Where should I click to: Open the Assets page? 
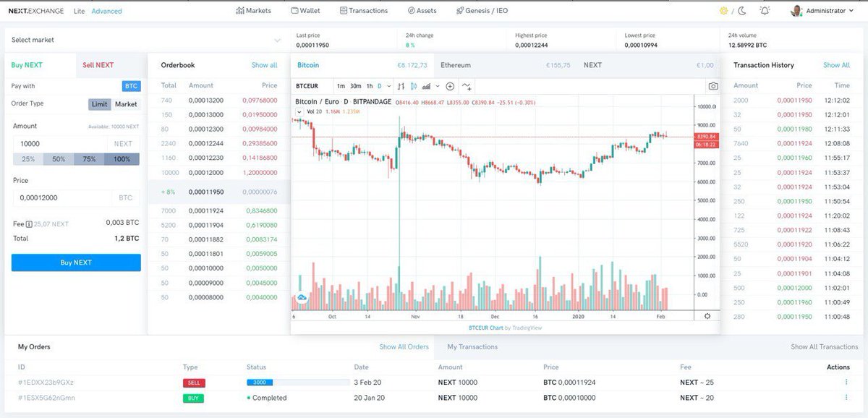422,11
